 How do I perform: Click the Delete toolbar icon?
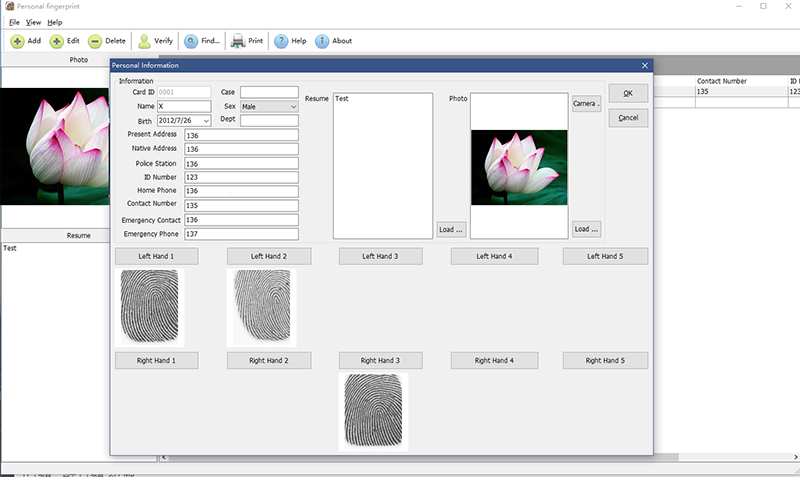click(x=95, y=41)
